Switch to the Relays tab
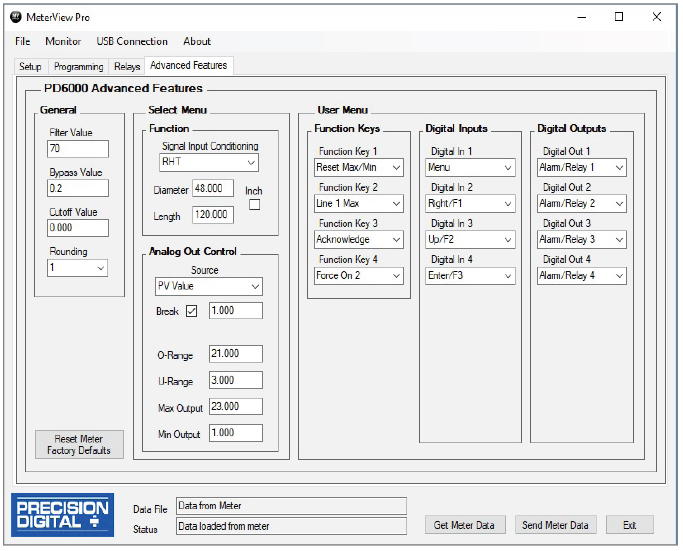The width and height of the screenshot is (683, 551). 127,67
